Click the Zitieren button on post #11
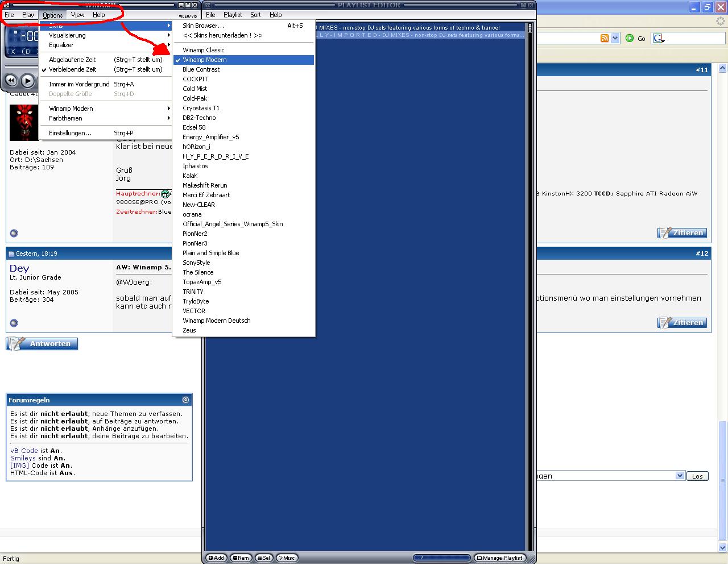Viewport: 728px width, 582px height. tap(682, 233)
